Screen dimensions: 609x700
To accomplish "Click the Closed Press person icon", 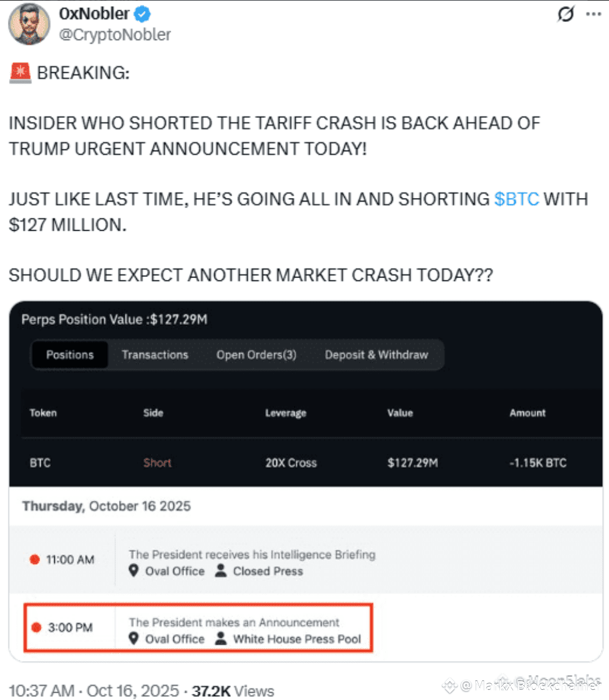I will pyautogui.click(x=221, y=571).
